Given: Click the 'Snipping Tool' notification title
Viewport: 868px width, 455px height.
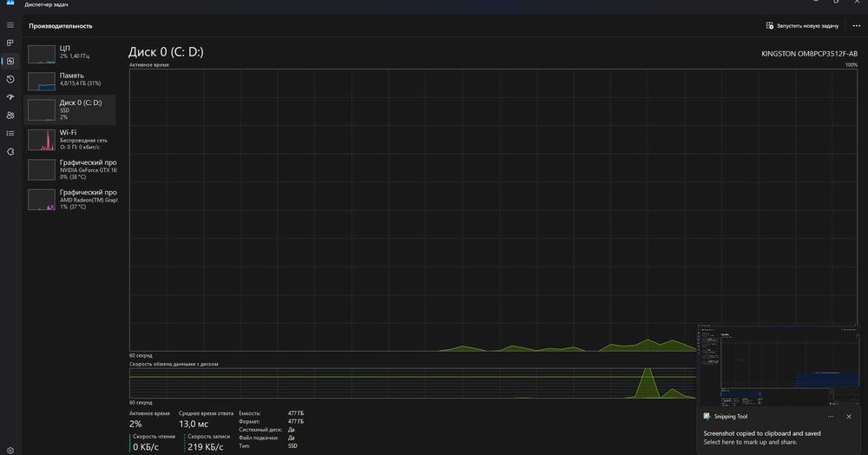Looking at the screenshot, I should click(x=731, y=416).
